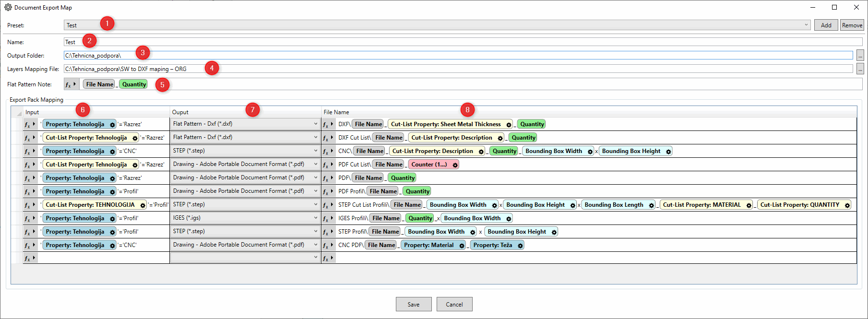The image size is (868, 319).
Task: Open settings gear on Counter token
Action: click(x=455, y=165)
